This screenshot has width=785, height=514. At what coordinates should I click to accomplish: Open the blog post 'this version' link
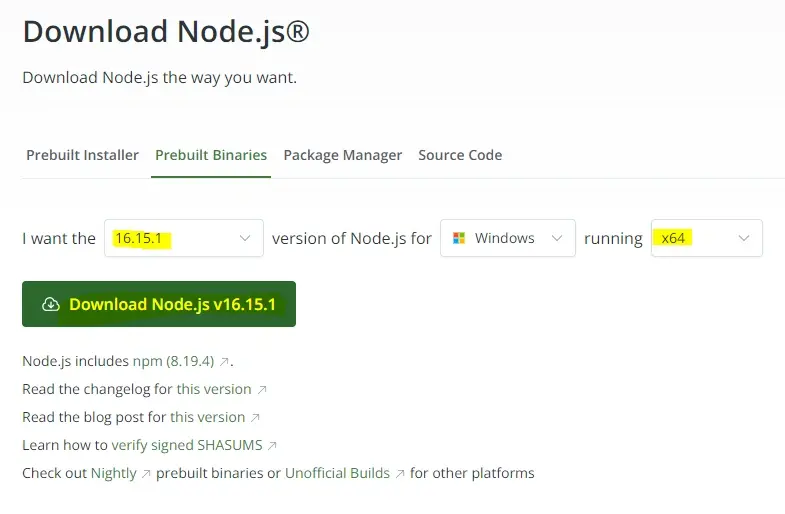pos(207,417)
